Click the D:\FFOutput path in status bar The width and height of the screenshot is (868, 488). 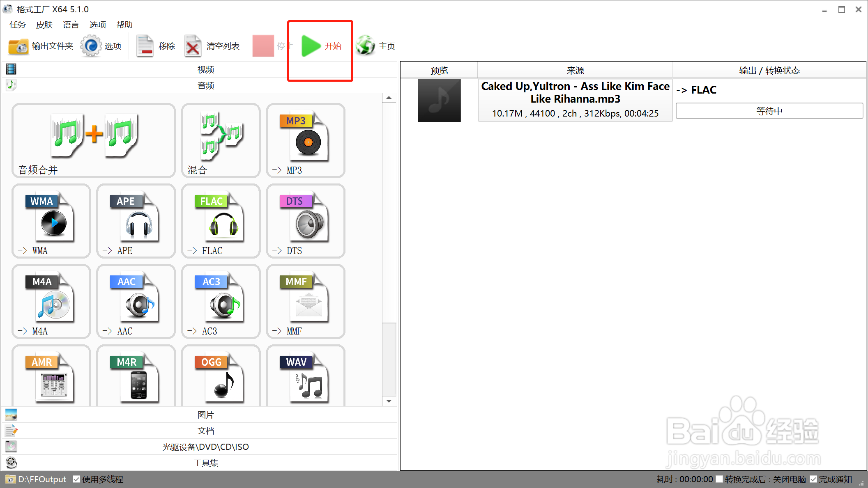[41, 479]
